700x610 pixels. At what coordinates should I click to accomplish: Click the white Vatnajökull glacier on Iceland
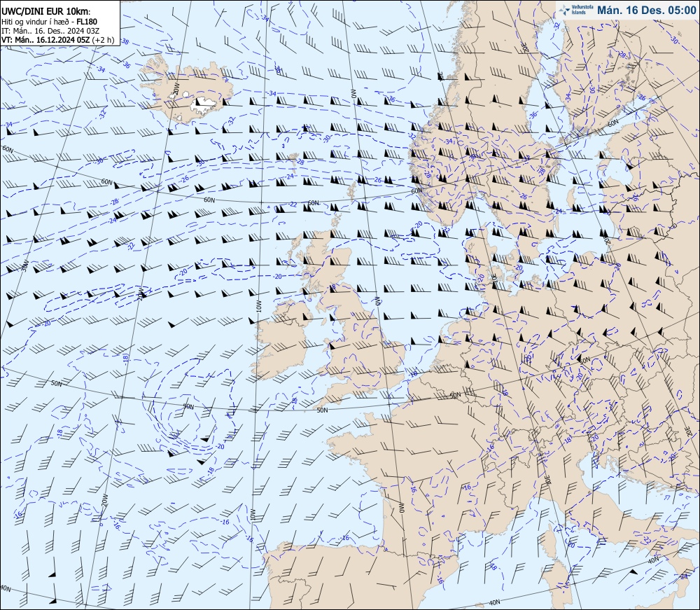(x=203, y=104)
